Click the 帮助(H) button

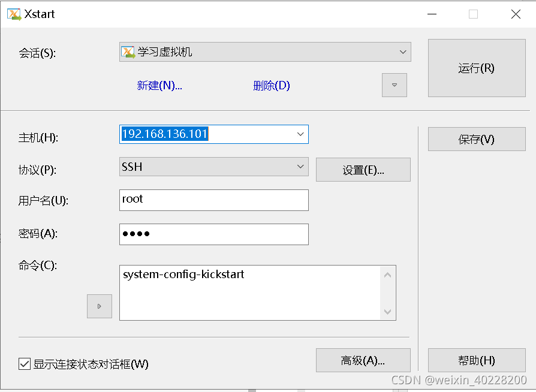pos(477,360)
